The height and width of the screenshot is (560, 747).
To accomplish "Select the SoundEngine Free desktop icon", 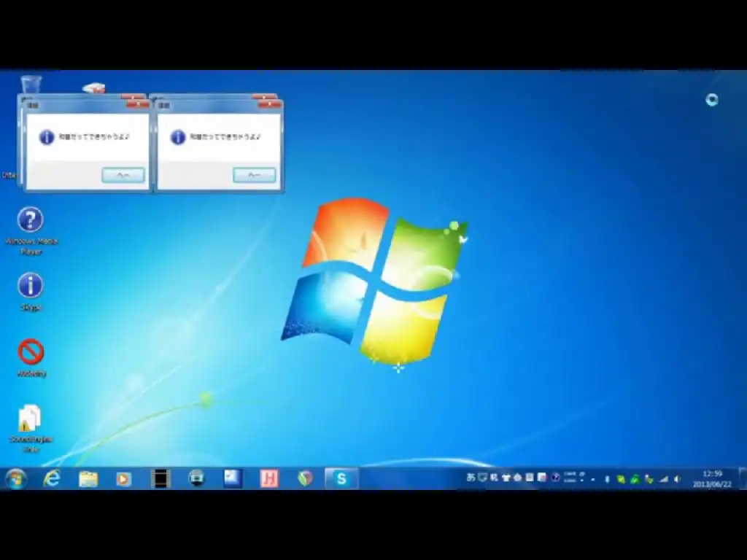I will 31,429.
